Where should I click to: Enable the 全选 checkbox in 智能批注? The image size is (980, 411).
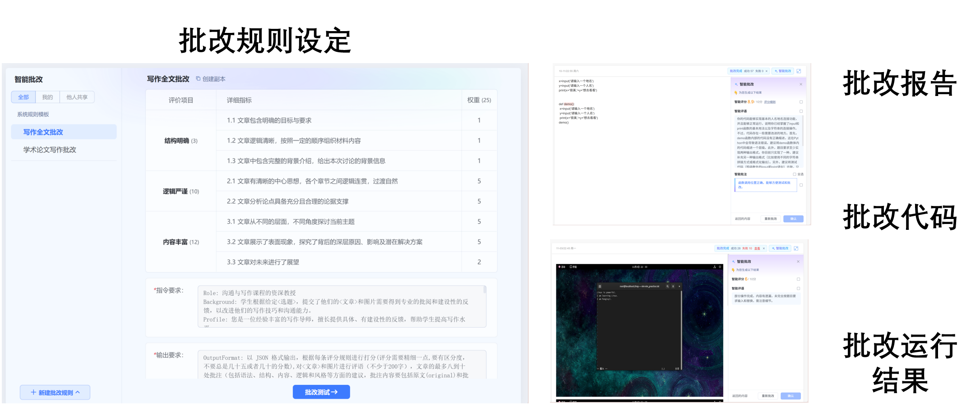(795, 173)
